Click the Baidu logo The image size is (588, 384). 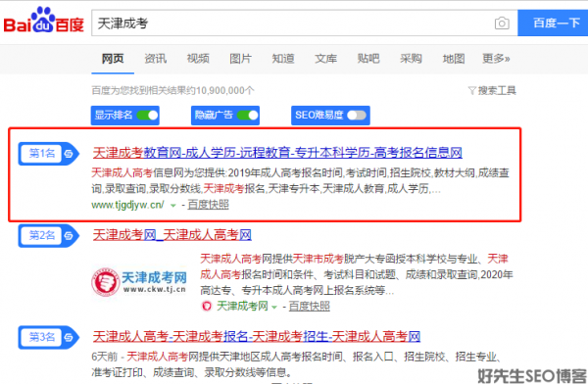[43, 21]
